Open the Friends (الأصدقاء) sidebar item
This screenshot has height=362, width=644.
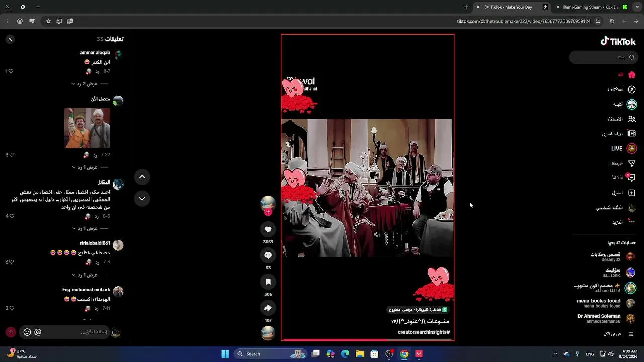[x=622, y=119]
